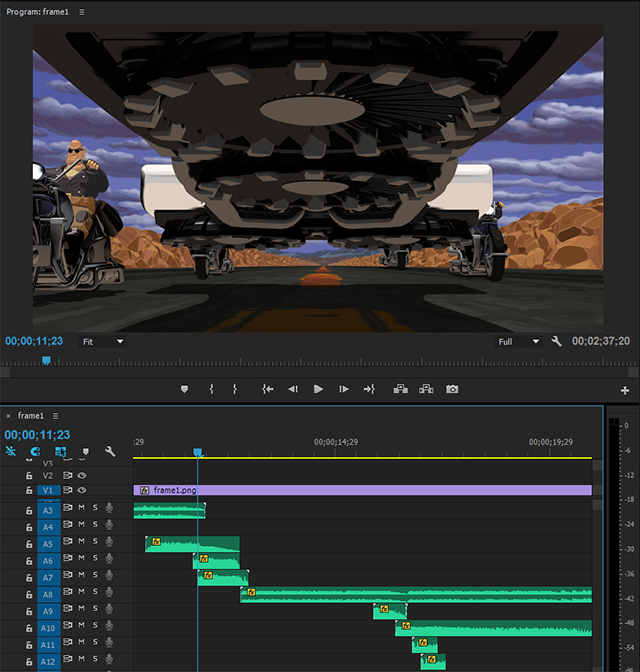Click the Mark In bracket icon
640x672 pixels.
coord(211,389)
